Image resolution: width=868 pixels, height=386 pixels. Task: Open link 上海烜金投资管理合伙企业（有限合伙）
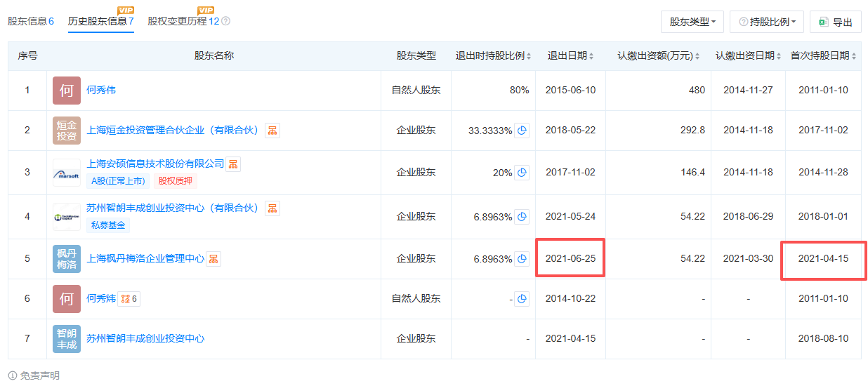[x=173, y=131]
